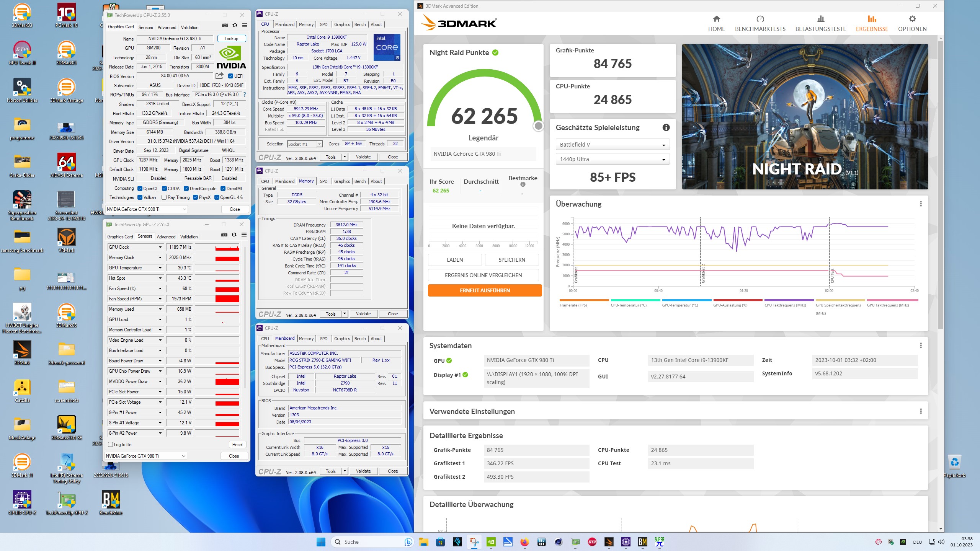
Task: Toggle CUDA checkbox in GPU-Z
Action: [x=164, y=189]
